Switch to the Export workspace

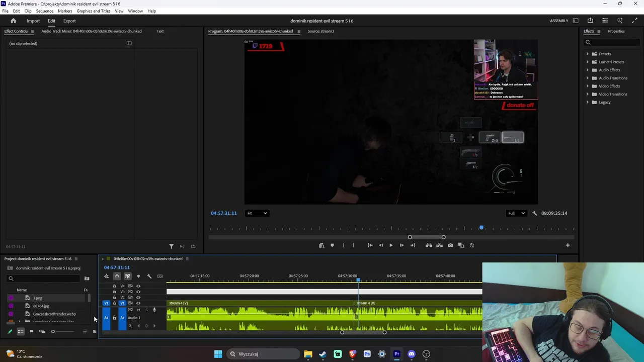(69, 21)
